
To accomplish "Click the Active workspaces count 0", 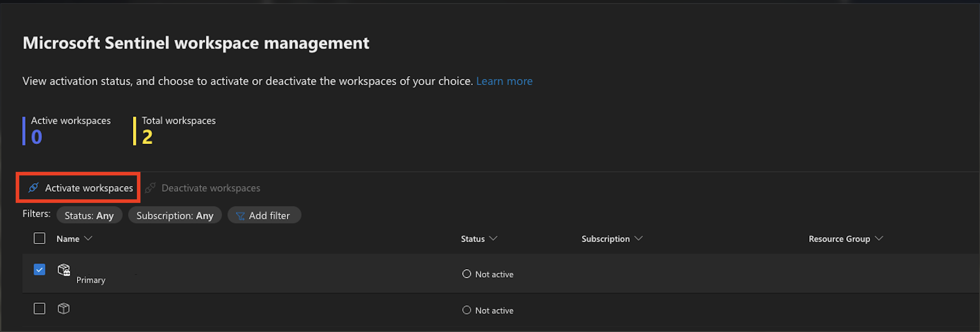I will (36, 137).
